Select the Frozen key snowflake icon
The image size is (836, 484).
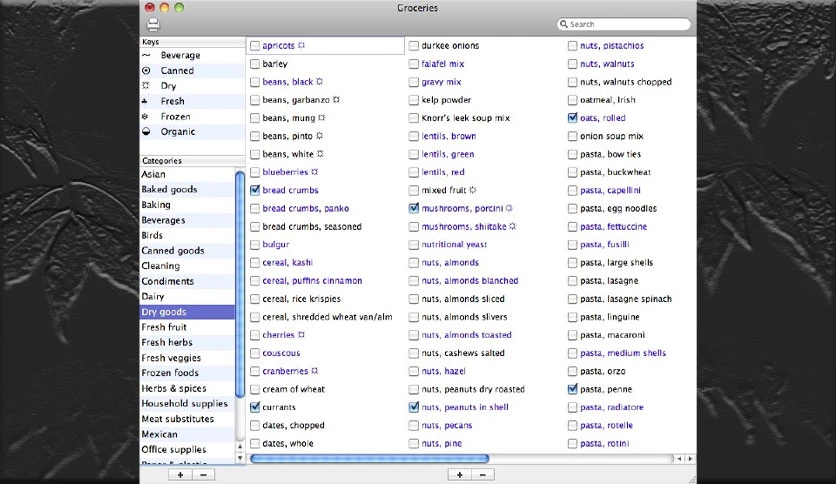(146, 116)
